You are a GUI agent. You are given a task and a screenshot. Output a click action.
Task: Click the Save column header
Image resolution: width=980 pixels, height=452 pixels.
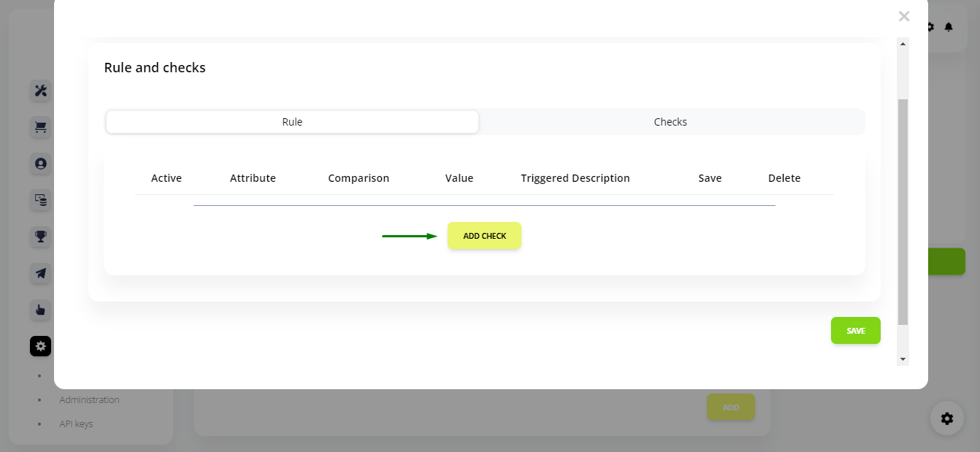(x=710, y=178)
